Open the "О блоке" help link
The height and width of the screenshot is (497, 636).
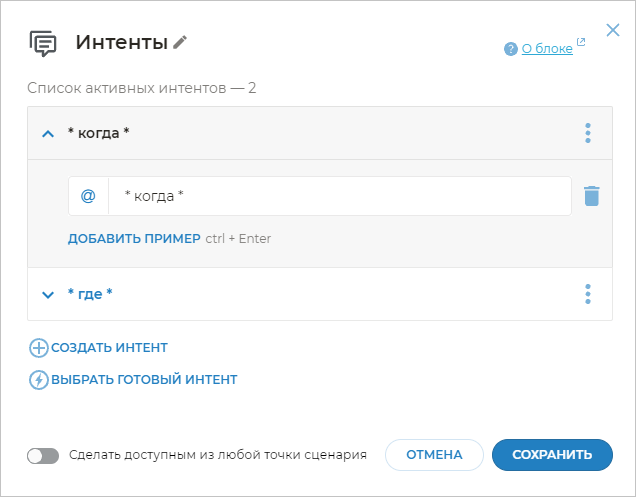pos(547,48)
